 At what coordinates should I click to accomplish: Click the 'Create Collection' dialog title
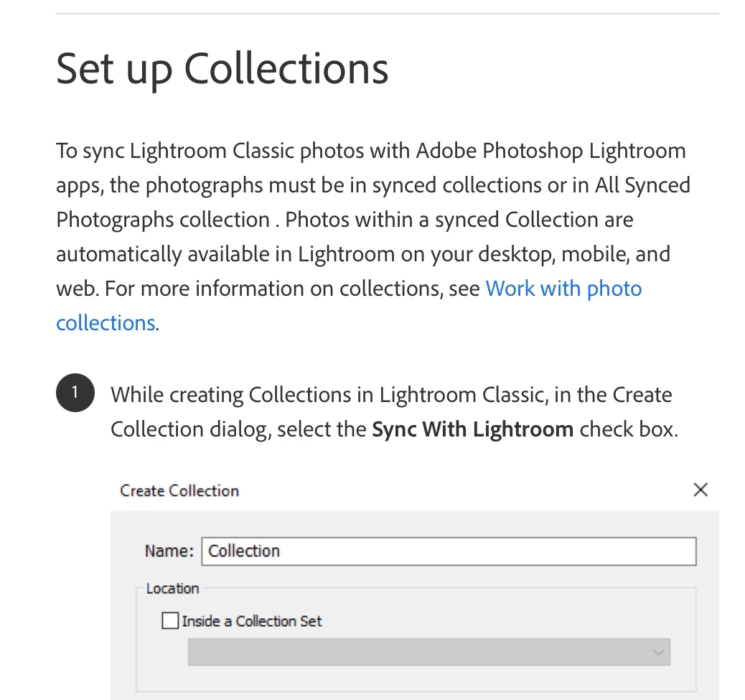tap(179, 490)
